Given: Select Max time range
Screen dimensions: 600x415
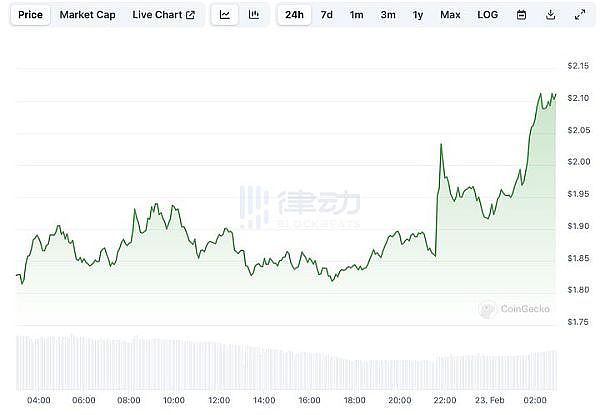Looking at the screenshot, I should 450,15.
